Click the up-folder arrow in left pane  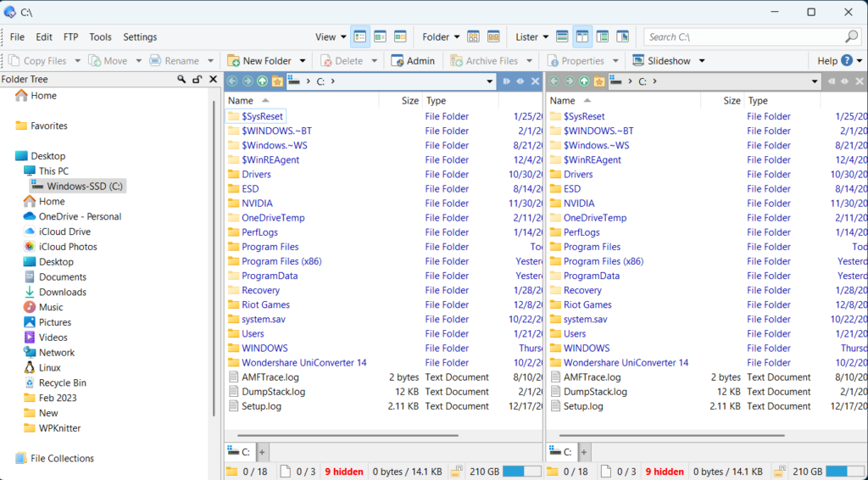(262, 81)
